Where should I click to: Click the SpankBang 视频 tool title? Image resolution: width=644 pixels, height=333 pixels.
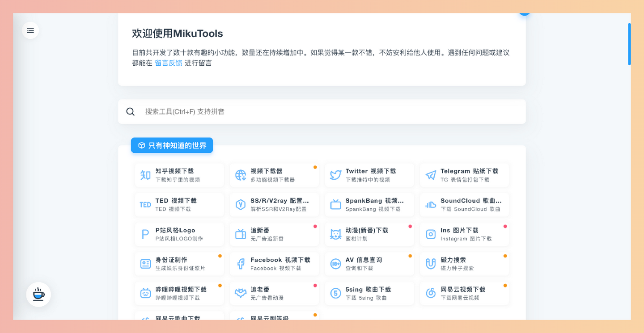click(x=375, y=201)
